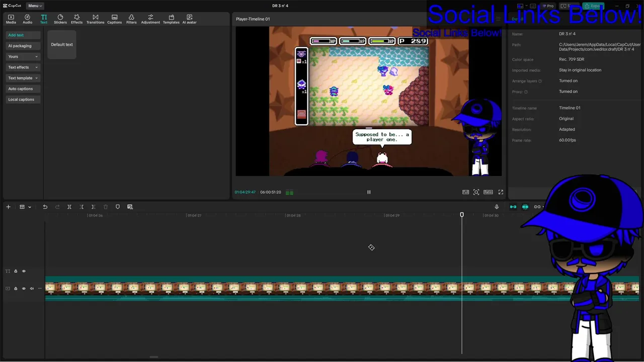Open the Adjustment panel

click(x=150, y=19)
